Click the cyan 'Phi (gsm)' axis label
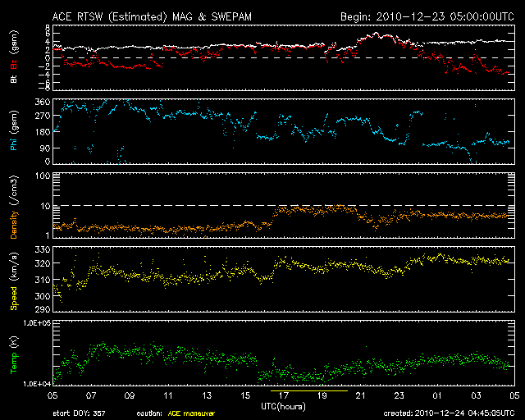Viewport: 525px width, 420px height. [14, 130]
